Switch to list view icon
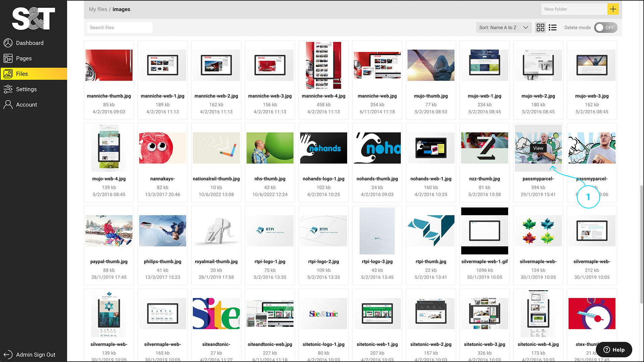Screen dimensions: 644x362 pos(552,27)
